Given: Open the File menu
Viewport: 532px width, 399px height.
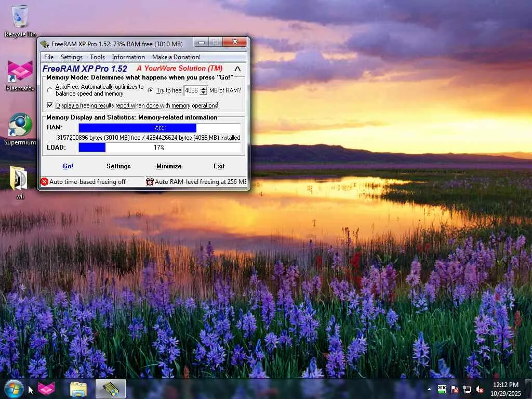Looking at the screenshot, I should pyautogui.click(x=49, y=57).
